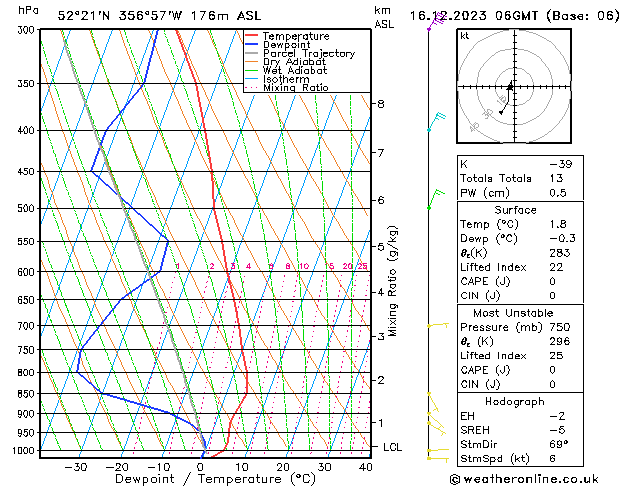Click the 2 km altitude tick label

click(381, 380)
